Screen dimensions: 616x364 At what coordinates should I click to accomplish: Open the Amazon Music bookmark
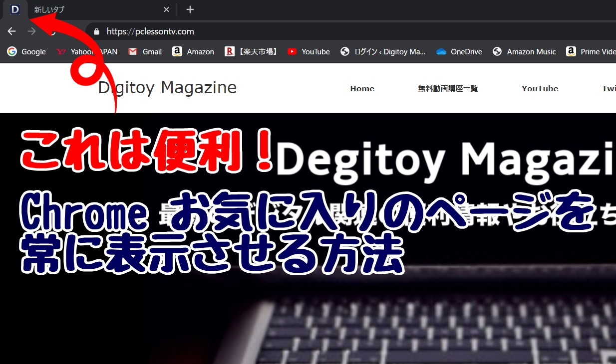click(x=524, y=51)
